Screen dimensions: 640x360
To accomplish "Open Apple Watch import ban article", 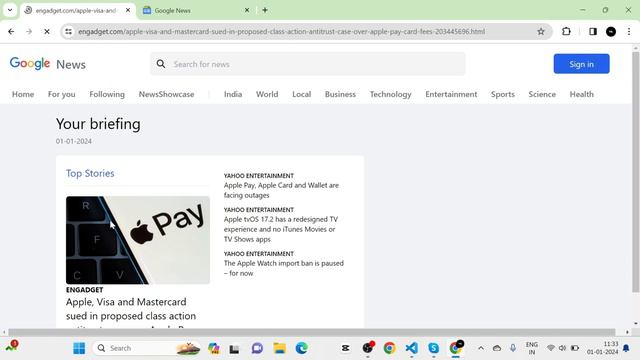I will click(284, 268).
